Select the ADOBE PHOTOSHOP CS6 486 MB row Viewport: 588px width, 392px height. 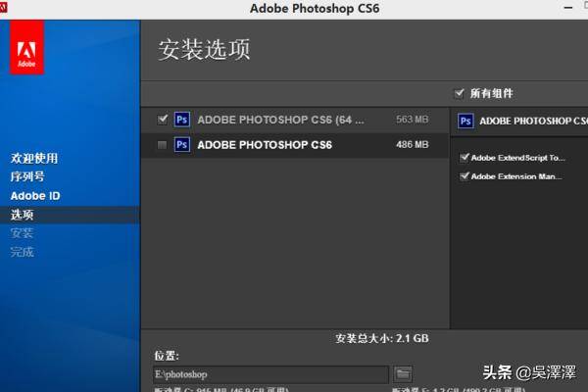click(x=265, y=145)
